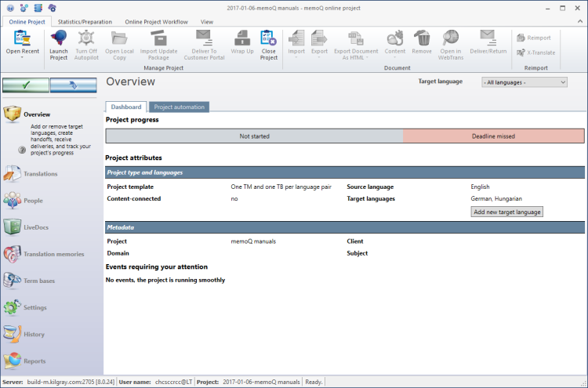Open LiveDocs from the sidebar

(x=37, y=227)
